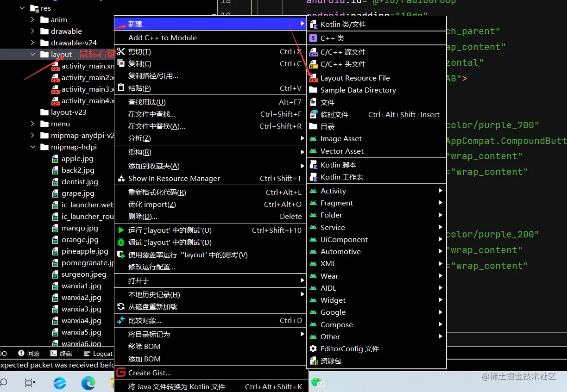Click the C/C++ 源文件 icon
Screen dimensions: 567x392
click(x=314, y=52)
